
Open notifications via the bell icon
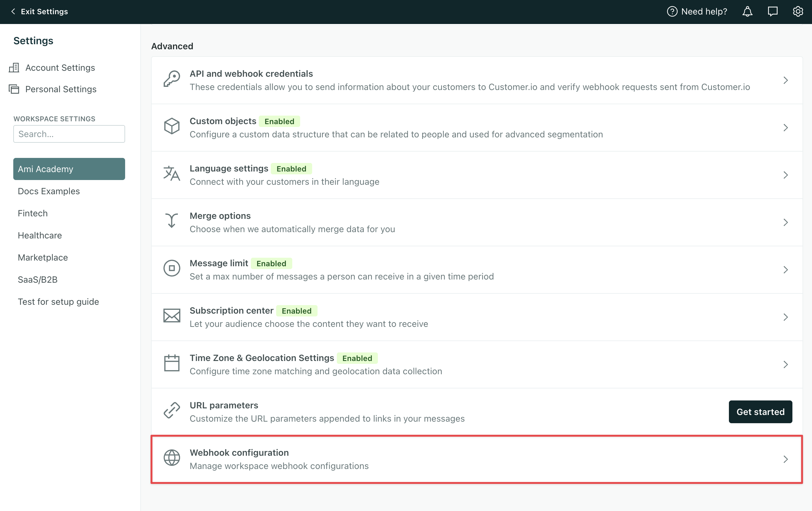pos(747,11)
